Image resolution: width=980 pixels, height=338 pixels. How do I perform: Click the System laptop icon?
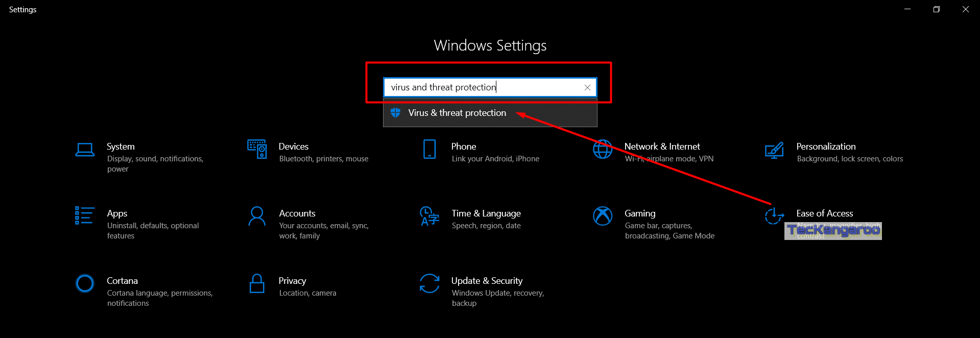85,150
